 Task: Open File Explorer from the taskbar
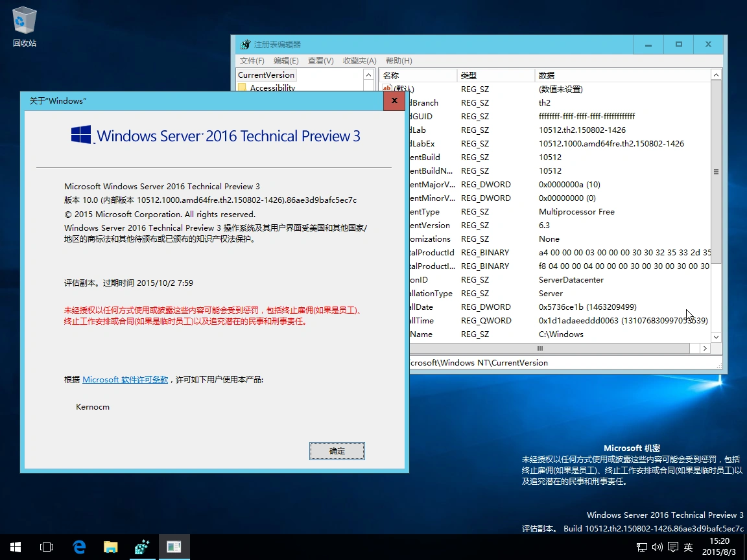(110, 546)
